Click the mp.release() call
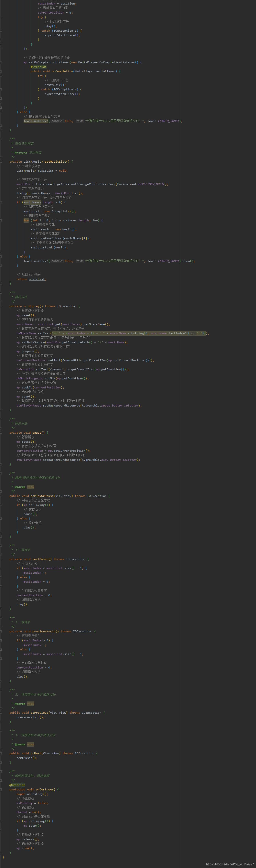The width and height of the screenshot is (256, 868). (28, 839)
